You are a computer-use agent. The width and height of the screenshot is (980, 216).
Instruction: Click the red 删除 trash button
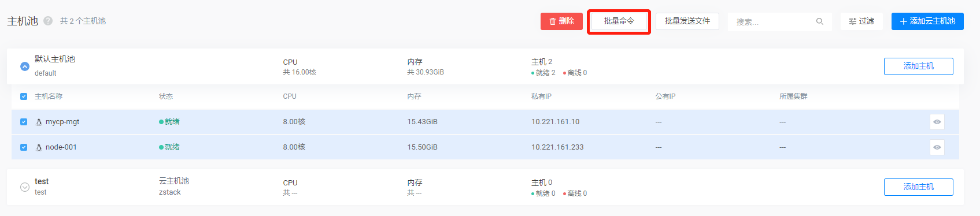point(561,21)
